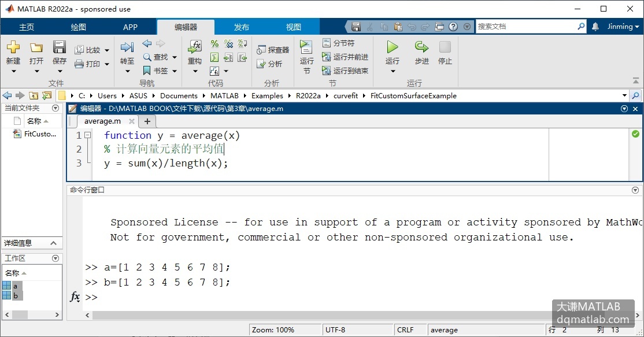Screen dimensions: 644x337
Task: Select FitCusto... file in current folder
Action: tap(35, 134)
